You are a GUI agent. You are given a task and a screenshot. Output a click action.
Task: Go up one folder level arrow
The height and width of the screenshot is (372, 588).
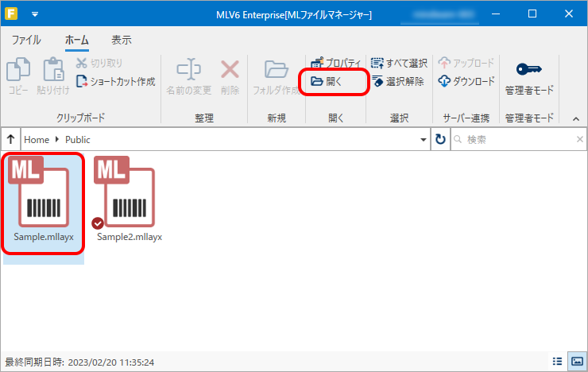click(x=10, y=140)
